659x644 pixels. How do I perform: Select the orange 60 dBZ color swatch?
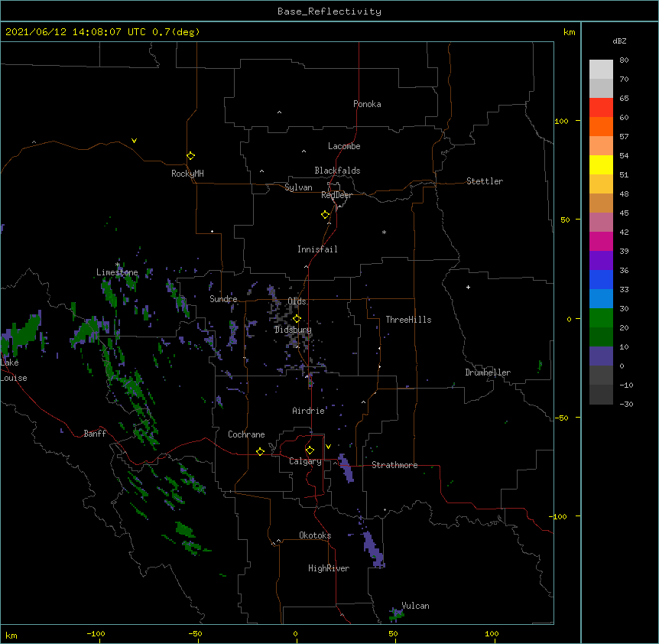pos(601,126)
